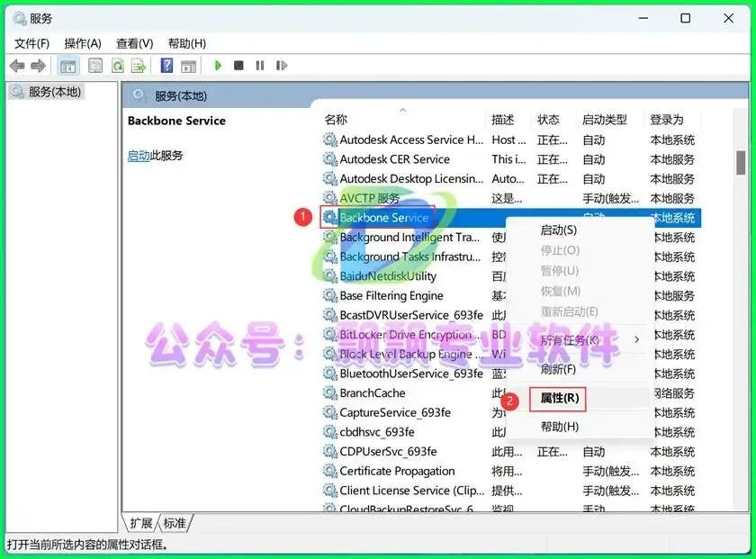Select Background Intelligent Tra... service

pos(409,238)
